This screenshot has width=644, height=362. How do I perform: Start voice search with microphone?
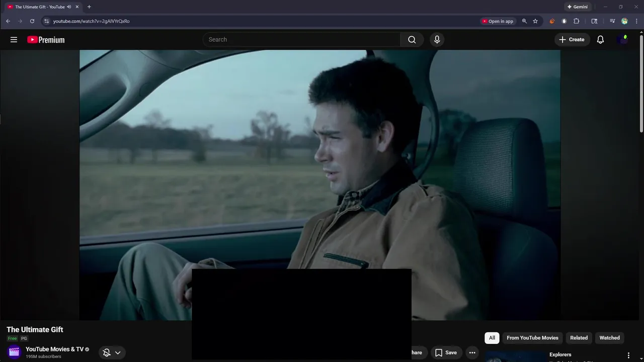click(437, 40)
